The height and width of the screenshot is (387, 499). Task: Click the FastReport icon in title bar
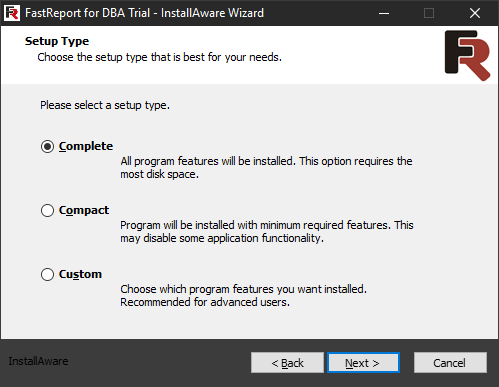click(x=12, y=13)
